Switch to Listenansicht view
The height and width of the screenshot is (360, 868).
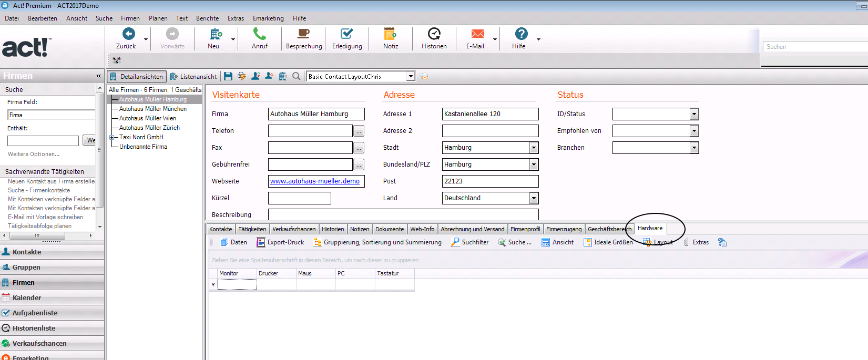point(193,76)
